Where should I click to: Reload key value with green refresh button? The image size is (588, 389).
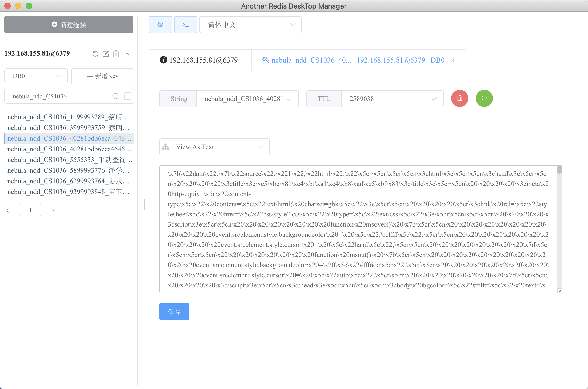484,98
